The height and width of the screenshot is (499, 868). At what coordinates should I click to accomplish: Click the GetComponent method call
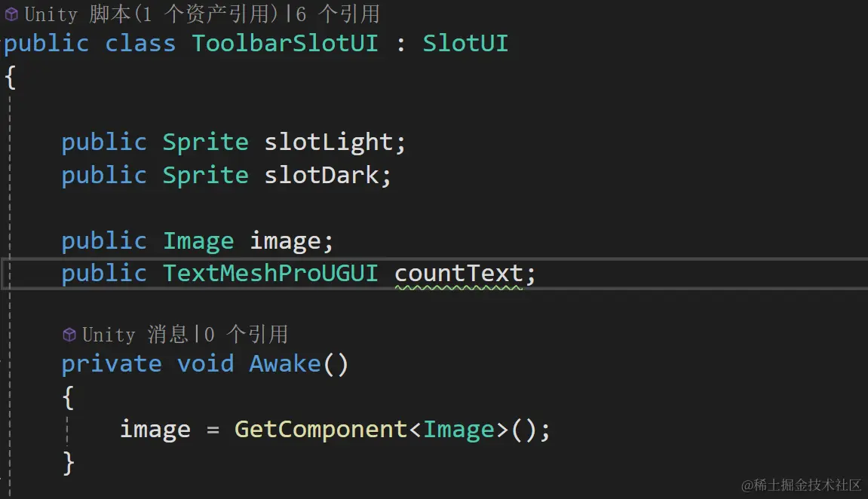point(321,430)
